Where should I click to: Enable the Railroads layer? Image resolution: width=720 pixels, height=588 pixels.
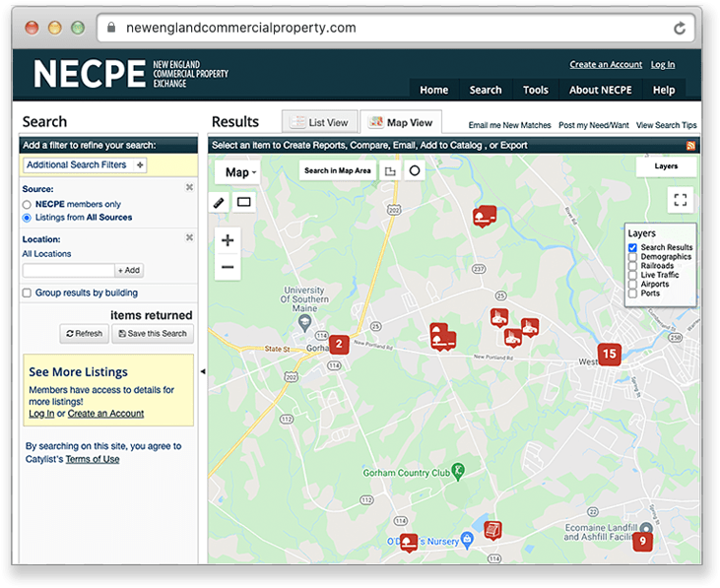(632, 266)
